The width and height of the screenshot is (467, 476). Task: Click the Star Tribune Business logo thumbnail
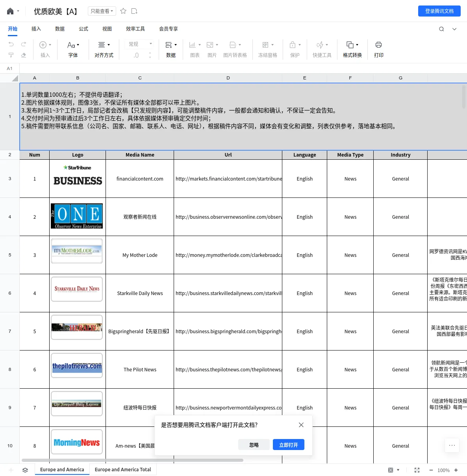click(x=78, y=175)
